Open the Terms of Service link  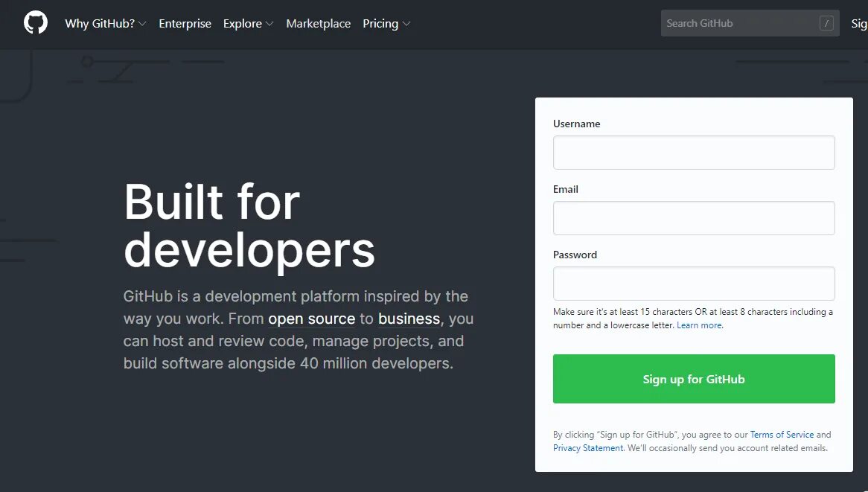click(782, 435)
